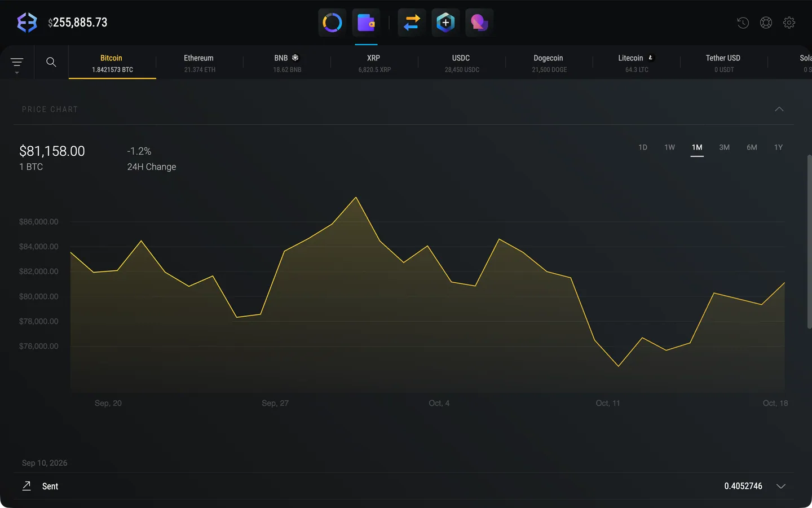Image resolution: width=812 pixels, height=508 pixels.
Task: Click the PRICE CHART heading
Action: [50, 110]
